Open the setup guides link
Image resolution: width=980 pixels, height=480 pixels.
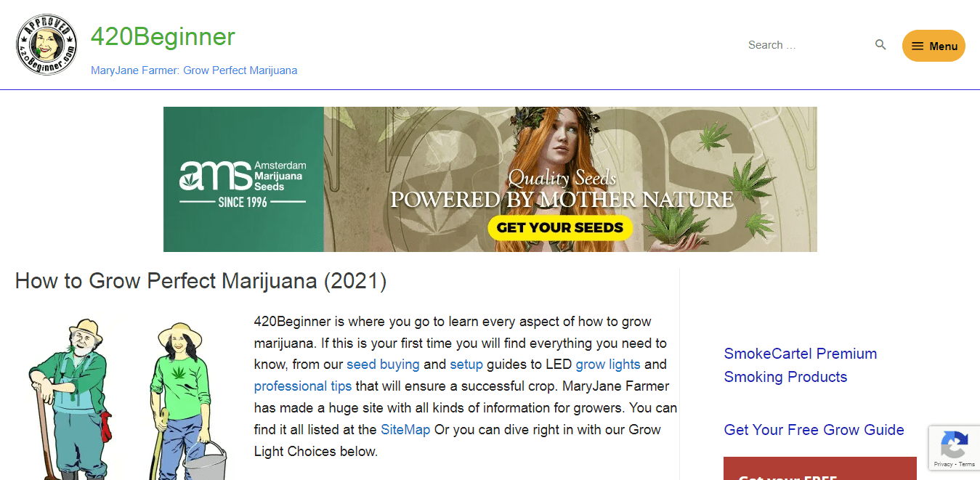(x=466, y=365)
